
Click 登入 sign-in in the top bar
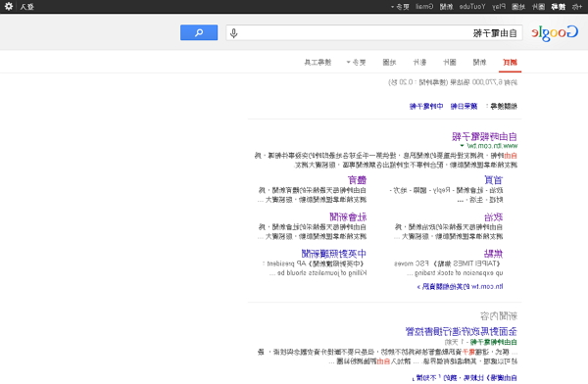click(x=27, y=7)
